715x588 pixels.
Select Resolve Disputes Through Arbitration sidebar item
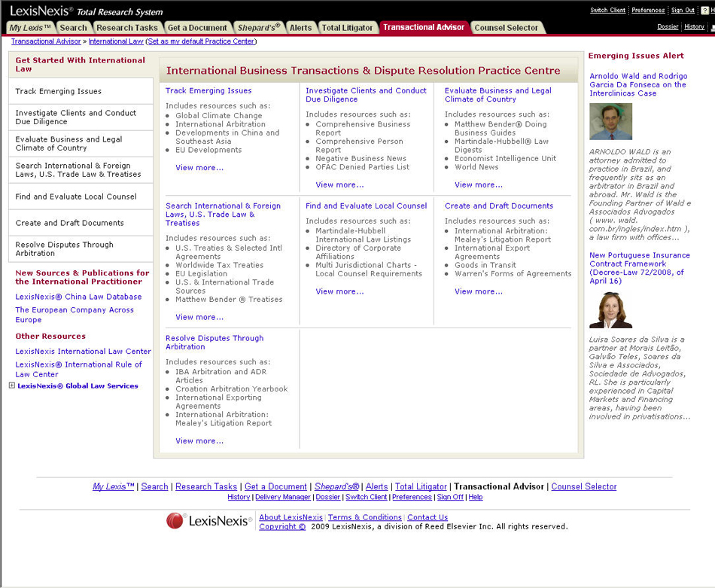click(x=81, y=249)
